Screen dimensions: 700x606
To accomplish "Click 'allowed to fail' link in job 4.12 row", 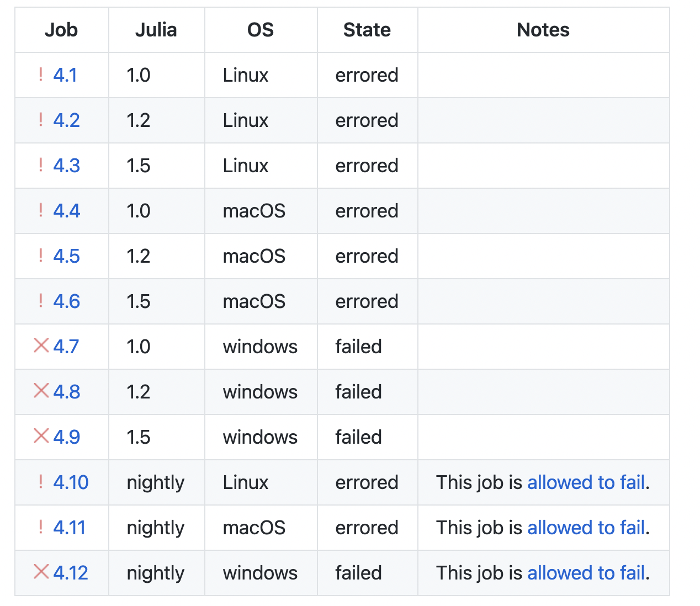I will pos(586,573).
